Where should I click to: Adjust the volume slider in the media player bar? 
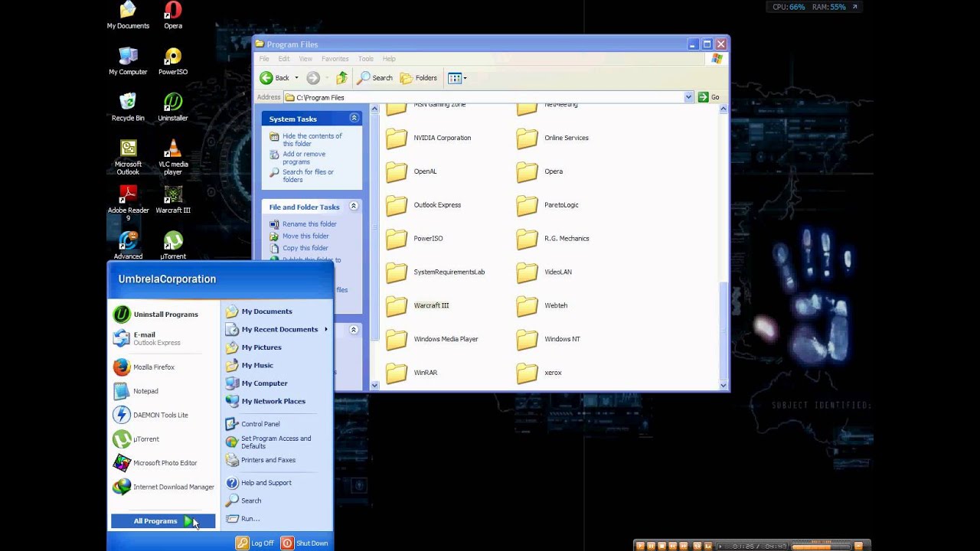click(822, 546)
